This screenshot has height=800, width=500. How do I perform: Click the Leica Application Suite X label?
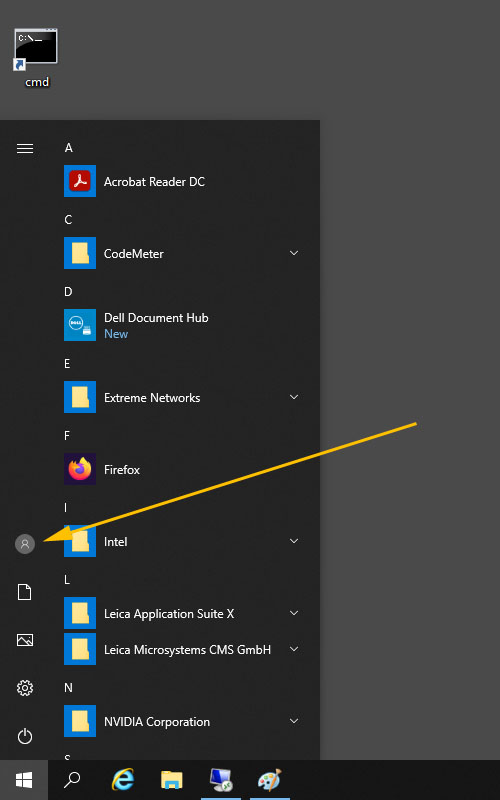pyautogui.click(x=169, y=614)
